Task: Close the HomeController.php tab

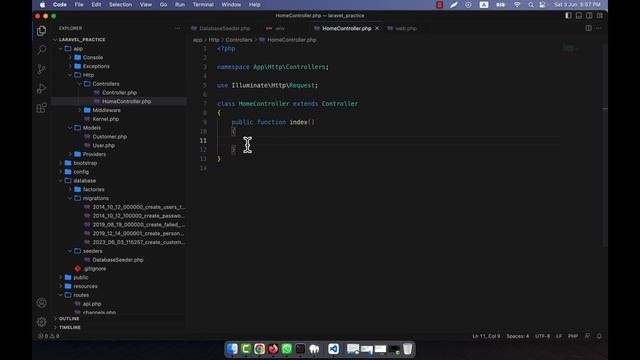Action: coord(377,28)
